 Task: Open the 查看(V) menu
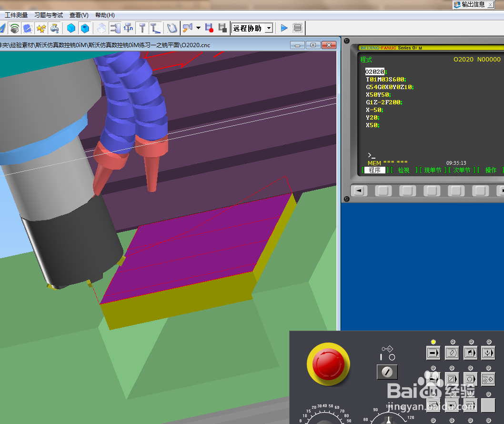tap(79, 15)
